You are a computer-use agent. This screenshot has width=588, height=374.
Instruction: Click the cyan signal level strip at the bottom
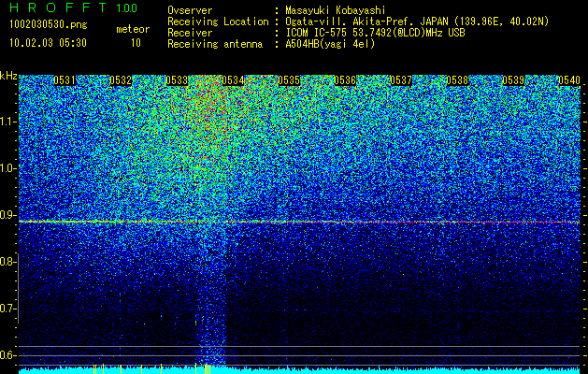pyautogui.click(x=300, y=370)
